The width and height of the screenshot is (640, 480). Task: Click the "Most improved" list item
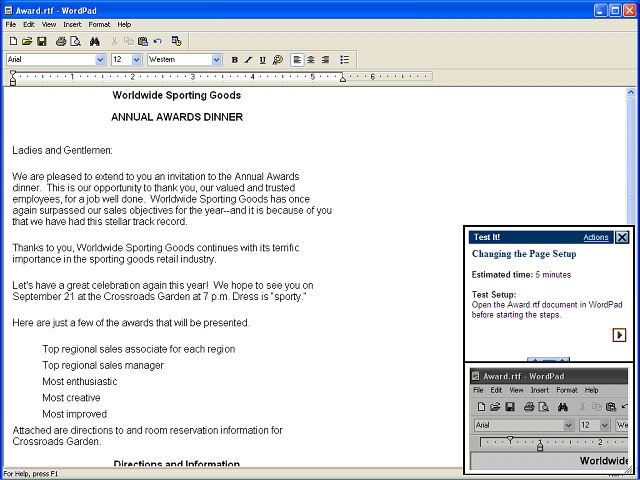pyautogui.click(x=74, y=414)
